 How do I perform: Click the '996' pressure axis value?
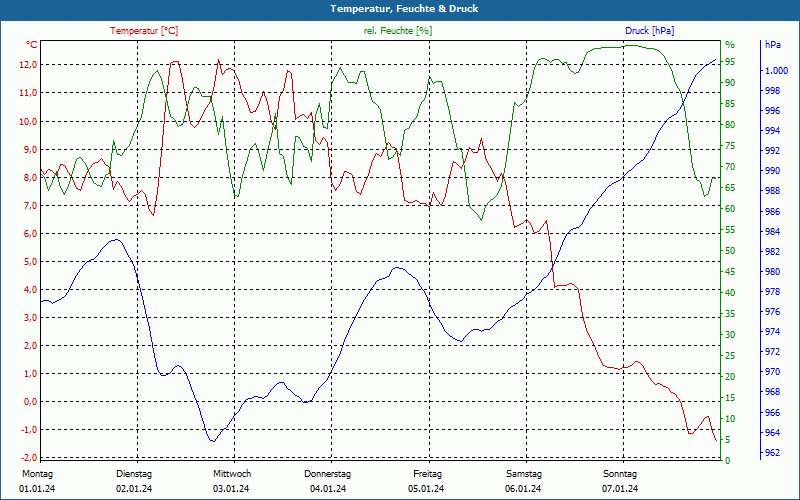pyautogui.click(x=770, y=111)
